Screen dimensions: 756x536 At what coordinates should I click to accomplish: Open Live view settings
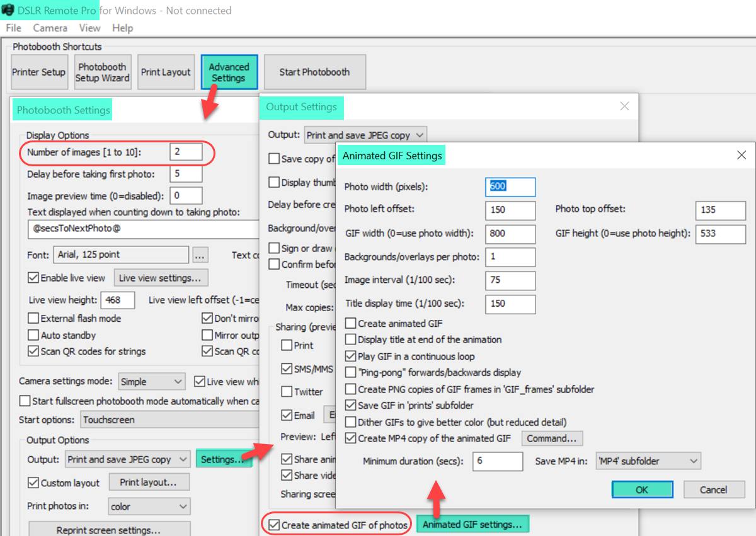(161, 278)
